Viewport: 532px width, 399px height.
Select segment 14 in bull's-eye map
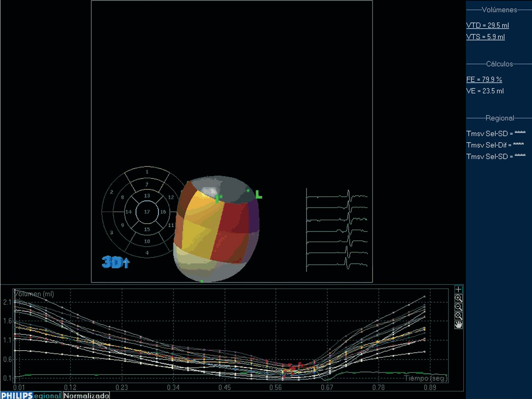128,212
